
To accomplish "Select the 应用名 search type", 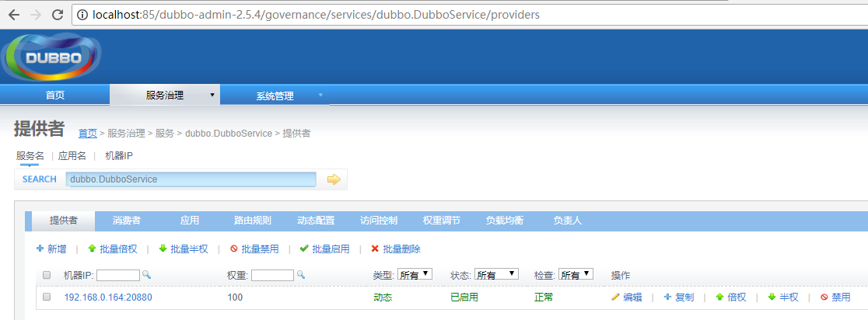I will click(x=72, y=156).
